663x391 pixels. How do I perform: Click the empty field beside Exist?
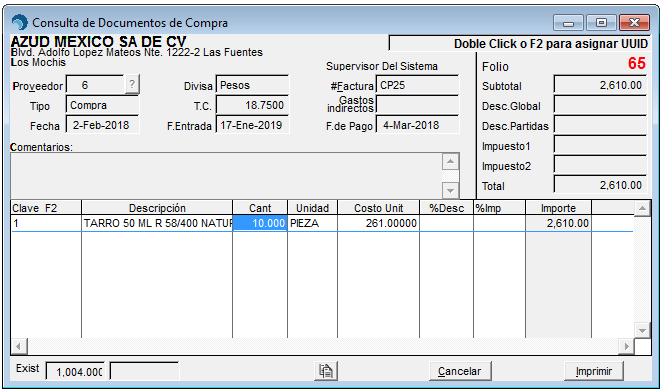pos(144,371)
